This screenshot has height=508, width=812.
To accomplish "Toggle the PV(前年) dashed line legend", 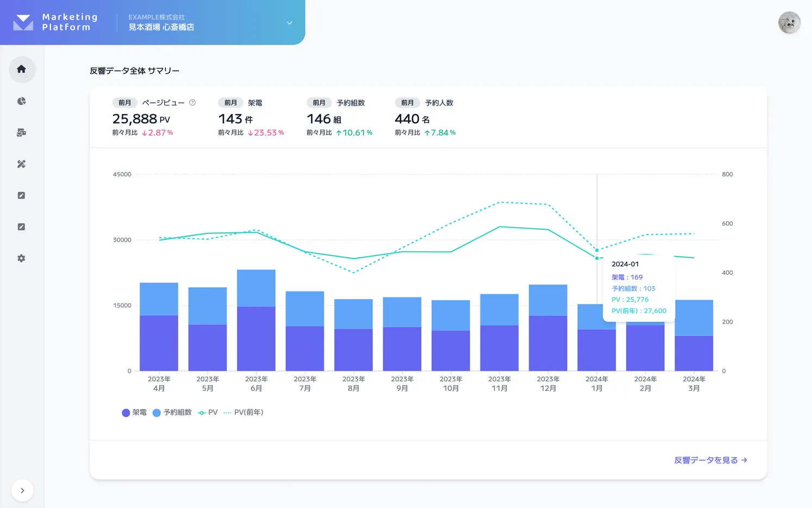I will click(x=243, y=412).
